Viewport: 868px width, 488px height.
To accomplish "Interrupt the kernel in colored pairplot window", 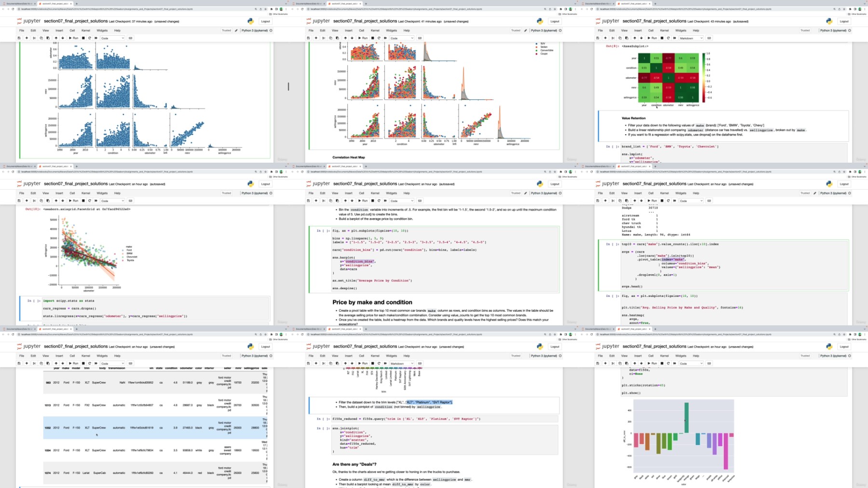I will click(x=373, y=38).
